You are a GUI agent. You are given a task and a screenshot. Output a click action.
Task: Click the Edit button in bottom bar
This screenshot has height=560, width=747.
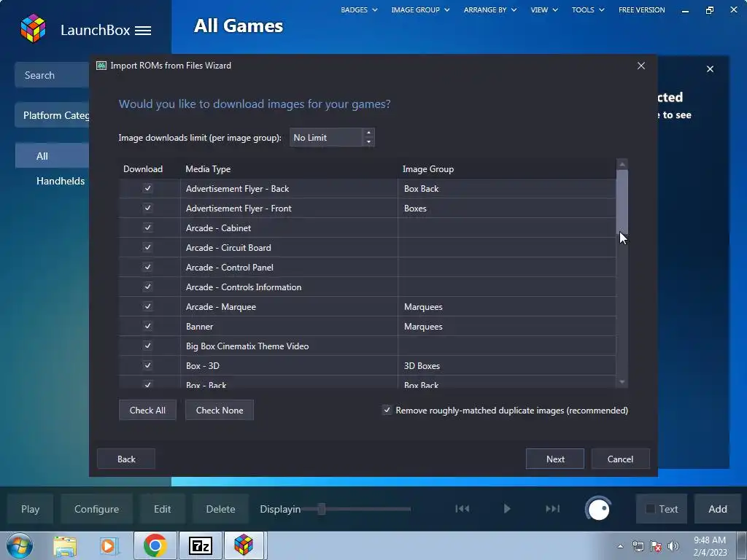[162, 509]
